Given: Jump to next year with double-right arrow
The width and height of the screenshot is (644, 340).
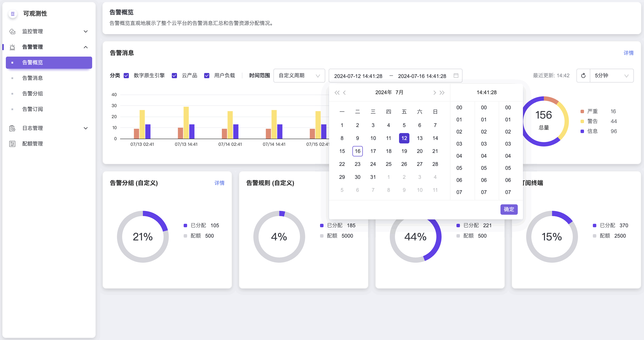Looking at the screenshot, I should pos(442,93).
